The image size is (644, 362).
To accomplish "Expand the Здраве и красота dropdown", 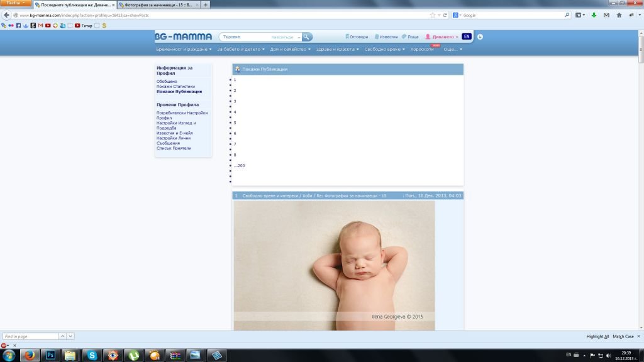I will click(x=337, y=49).
